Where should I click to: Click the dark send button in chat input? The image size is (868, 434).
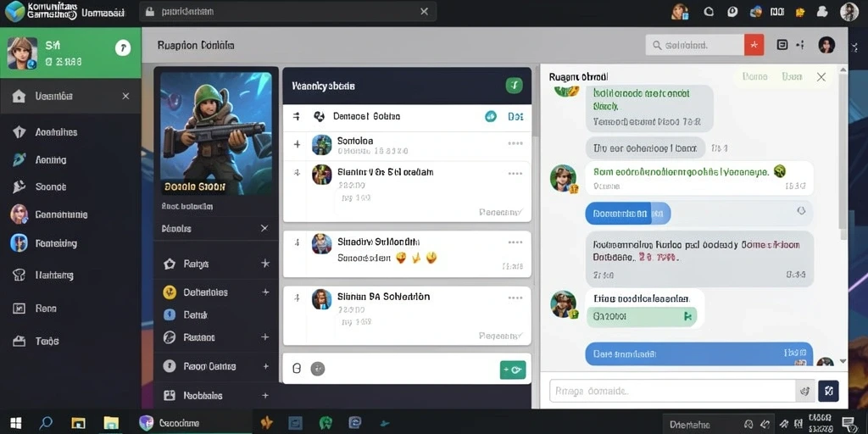coord(828,391)
